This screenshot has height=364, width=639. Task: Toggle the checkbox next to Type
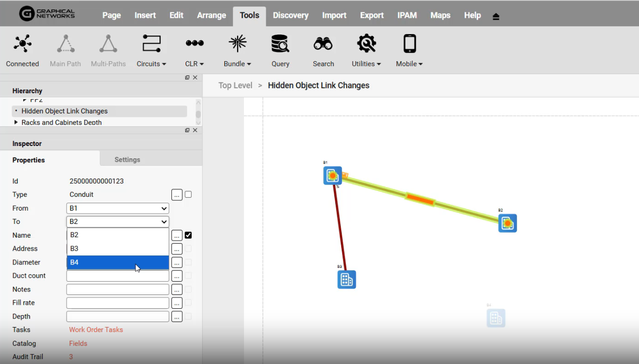pos(188,194)
